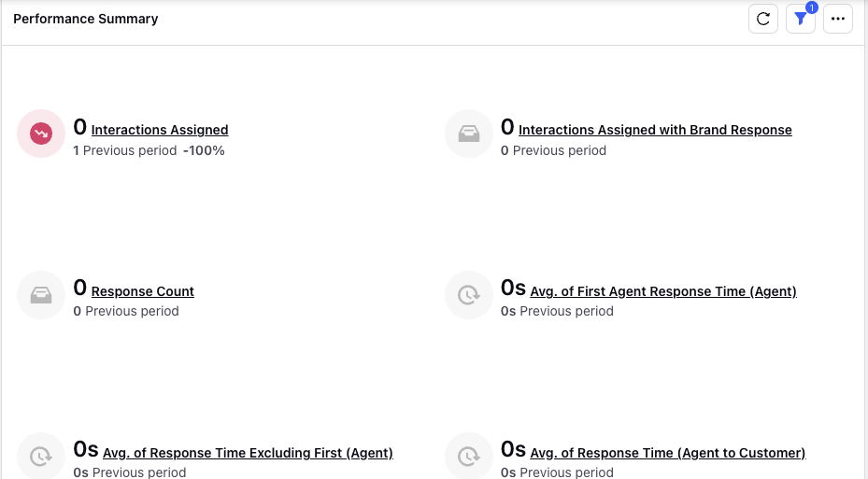
Task: Click the red downward trend icon
Action: pyautogui.click(x=41, y=134)
